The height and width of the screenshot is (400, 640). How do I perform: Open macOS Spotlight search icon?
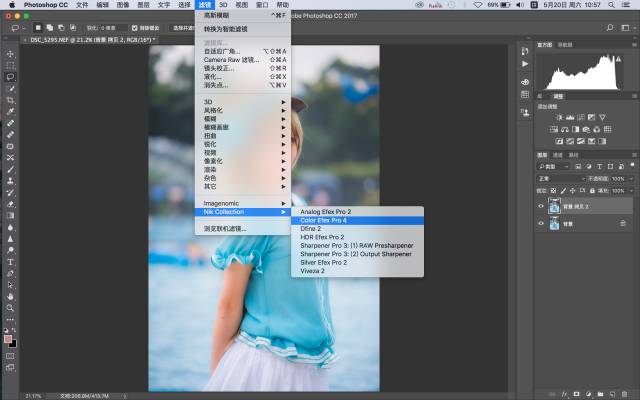coord(611,5)
